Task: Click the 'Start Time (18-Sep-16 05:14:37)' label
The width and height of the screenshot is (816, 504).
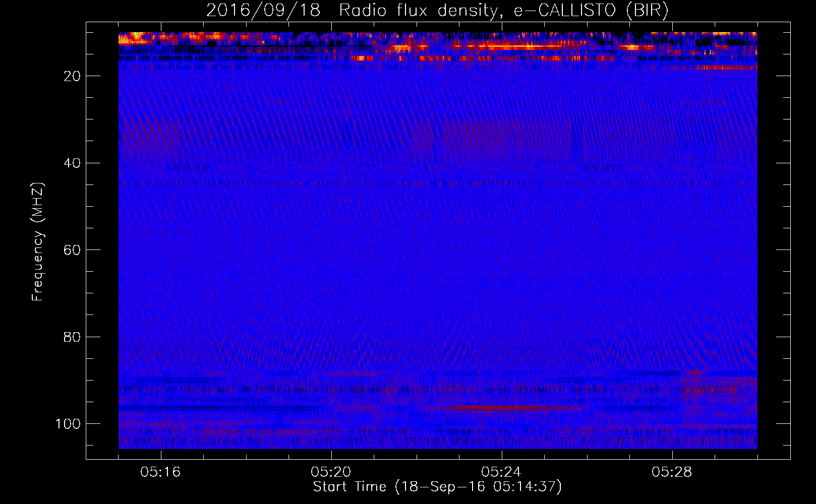Action: pos(437,487)
